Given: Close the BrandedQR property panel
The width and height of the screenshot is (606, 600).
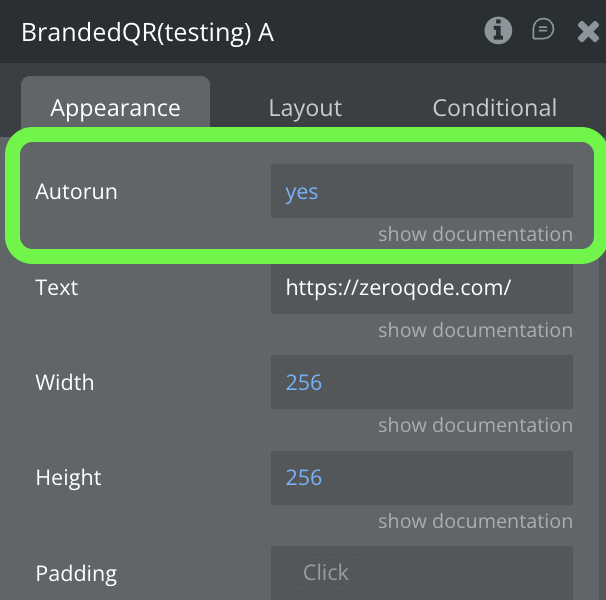Looking at the screenshot, I should 588,32.
